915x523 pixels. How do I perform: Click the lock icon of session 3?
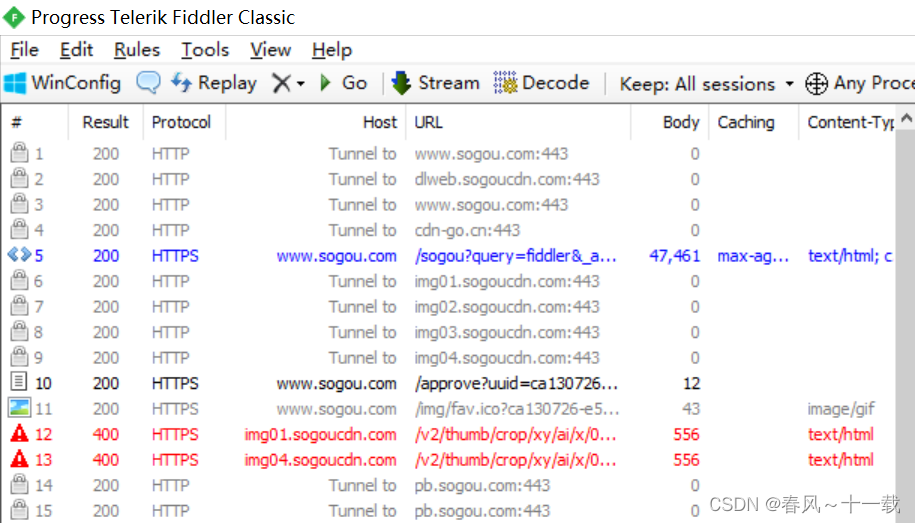click(x=19, y=204)
